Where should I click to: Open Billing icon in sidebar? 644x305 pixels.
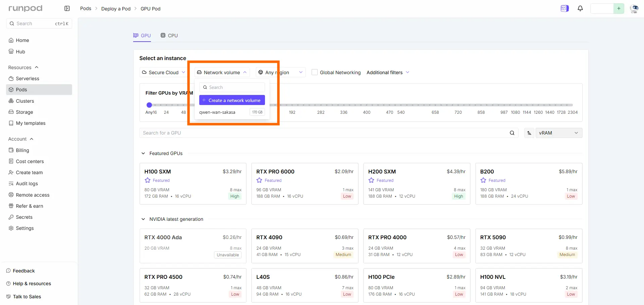[x=11, y=150]
